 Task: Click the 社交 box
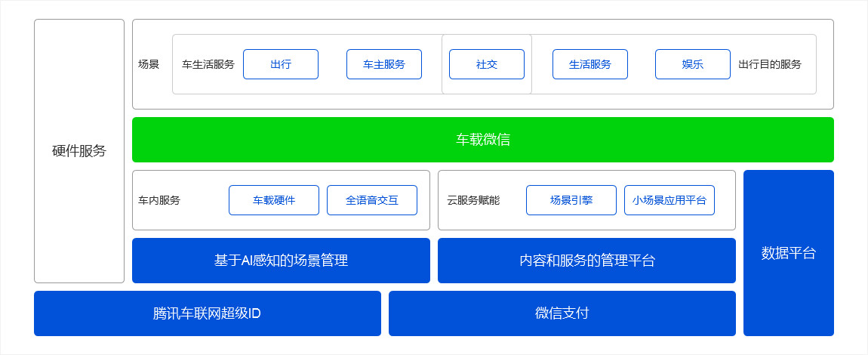pyautogui.click(x=487, y=64)
